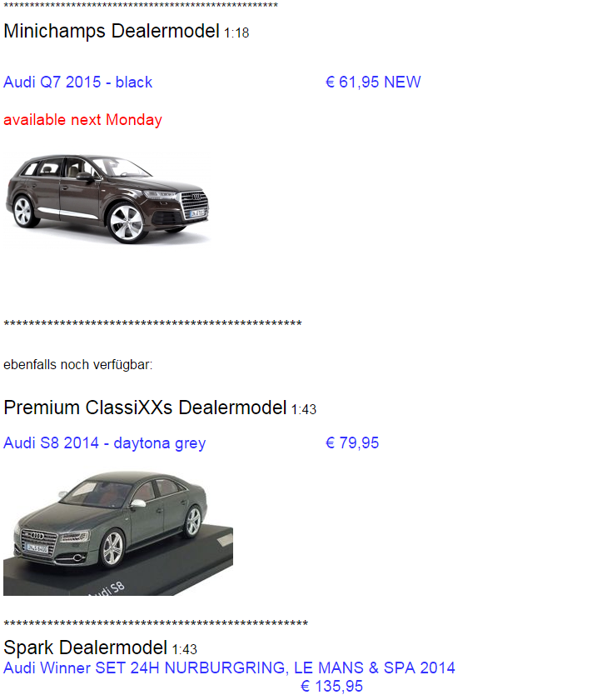Open the Audi Winner SET 24H NURBURGRING link
Image resolution: width=592 pixels, height=700 pixels.
pos(229,667)
